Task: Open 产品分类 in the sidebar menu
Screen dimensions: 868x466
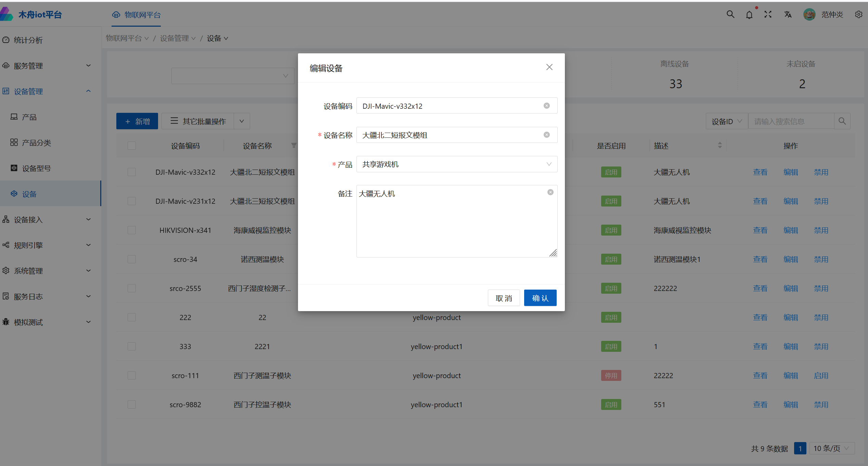Action: (36, 143)
